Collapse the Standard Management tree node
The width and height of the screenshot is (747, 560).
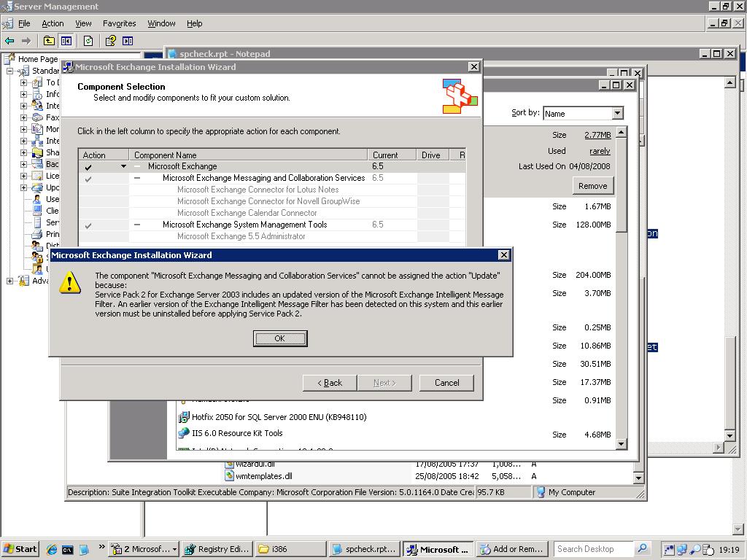9,71
